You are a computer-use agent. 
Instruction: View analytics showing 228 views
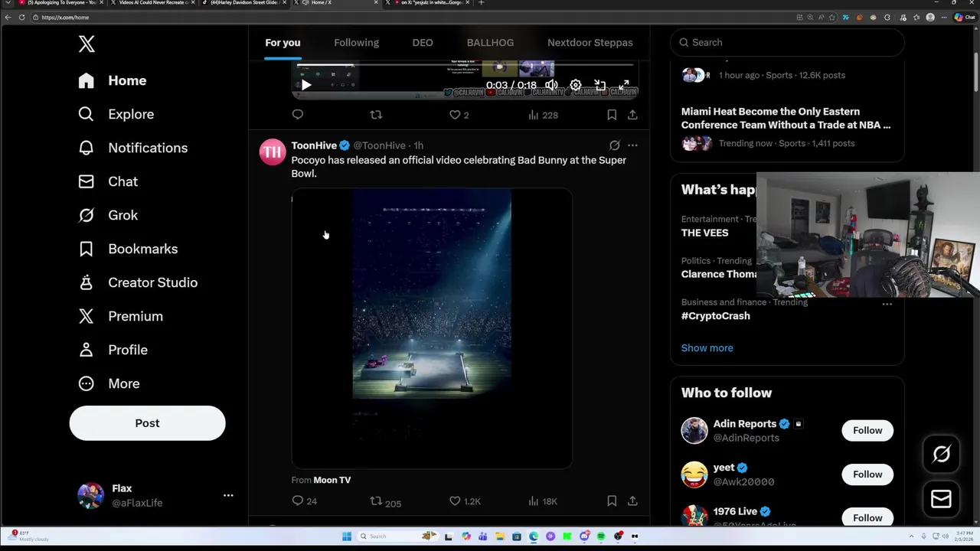coord(543,115)
